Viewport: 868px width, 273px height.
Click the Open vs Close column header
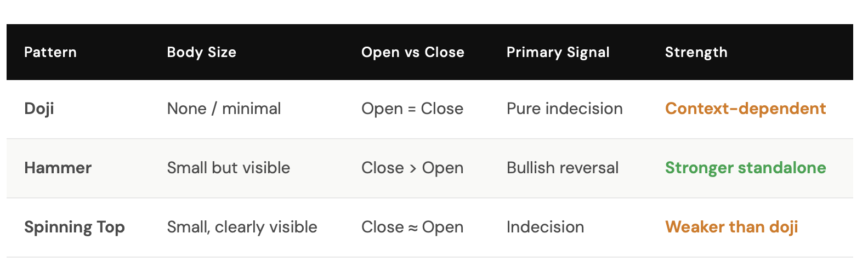point(412,52)
